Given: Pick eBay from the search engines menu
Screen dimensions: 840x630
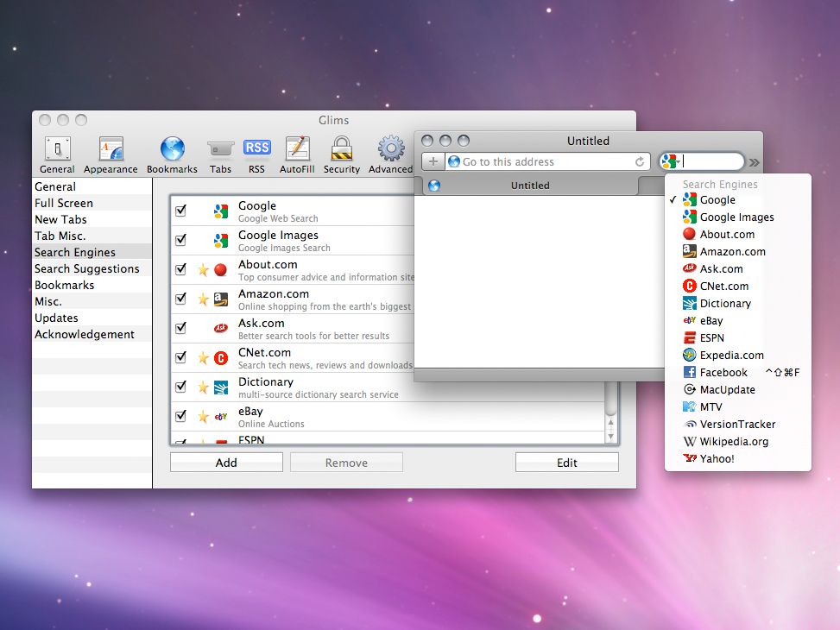Looking at the screenshot, I should click(x=737, y=320).
